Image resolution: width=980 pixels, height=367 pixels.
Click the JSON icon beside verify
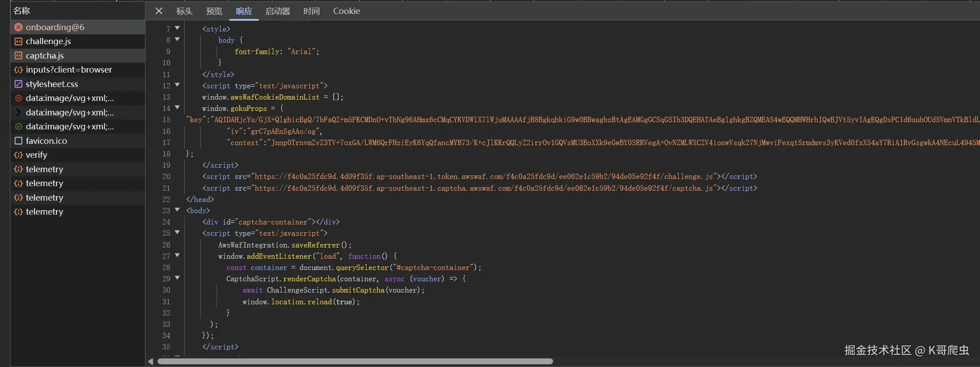[x=18, y=155]
